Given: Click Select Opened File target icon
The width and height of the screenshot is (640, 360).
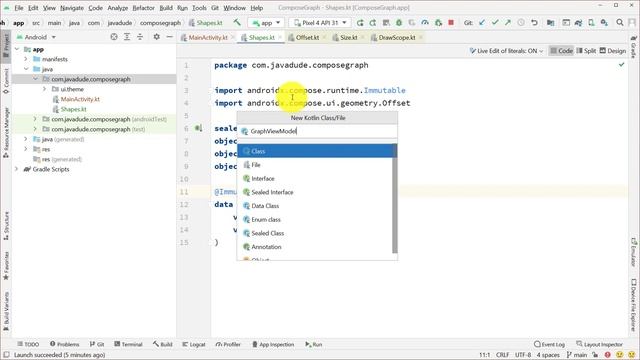Looking at the screenshot, I should 114,37.
